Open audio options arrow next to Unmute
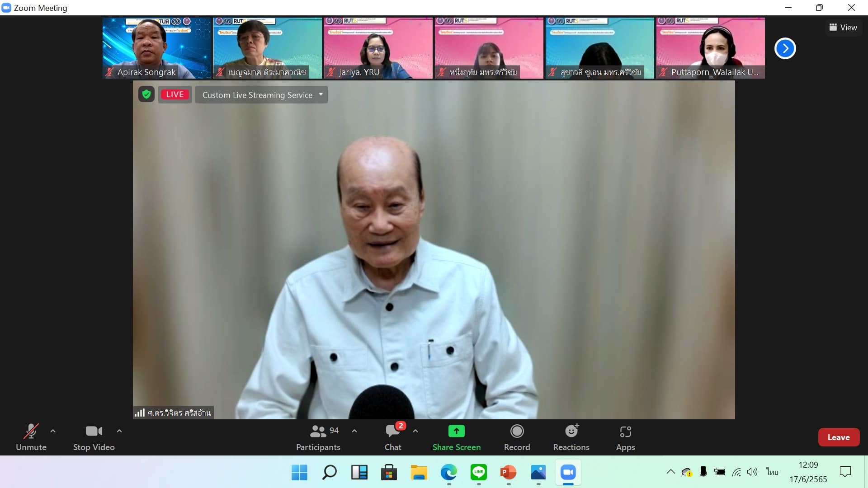Screen dimensions: 868x488 click(x=53, y=431)
